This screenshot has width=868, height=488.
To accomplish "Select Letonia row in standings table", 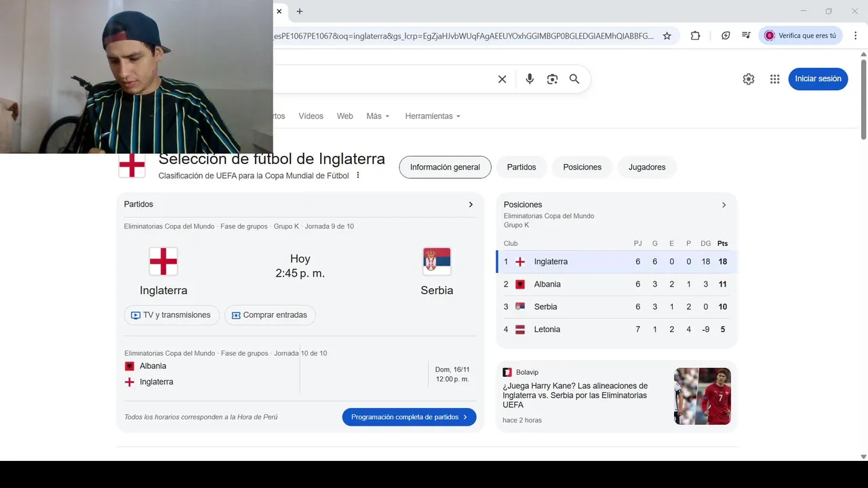I will (x=616, y=329).
